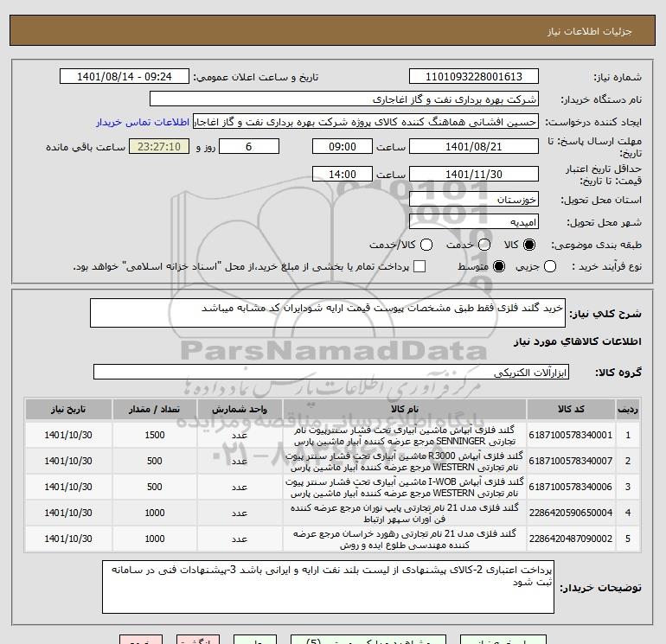666x644 pixels.
Task: Click the تاریخ نیاز column header
Action: click(68, 409)
